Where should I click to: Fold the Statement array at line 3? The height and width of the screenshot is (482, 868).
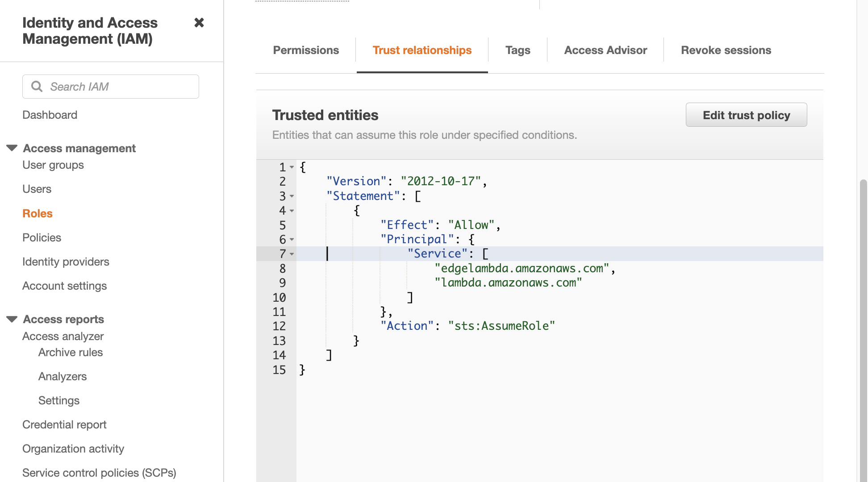click(292, 196)
